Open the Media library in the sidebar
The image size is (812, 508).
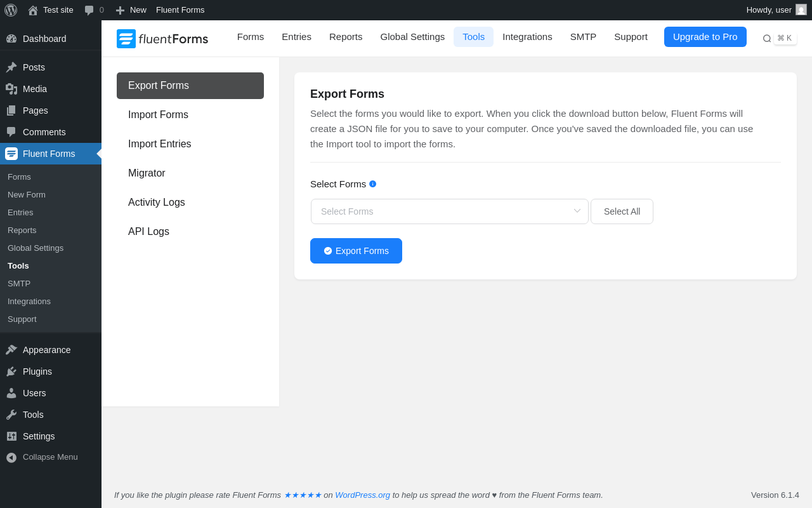pos(35,89)
